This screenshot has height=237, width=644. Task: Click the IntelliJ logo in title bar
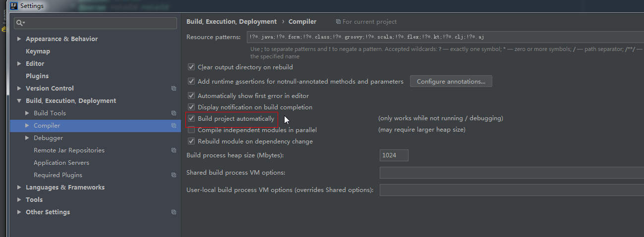click(14, 6)
